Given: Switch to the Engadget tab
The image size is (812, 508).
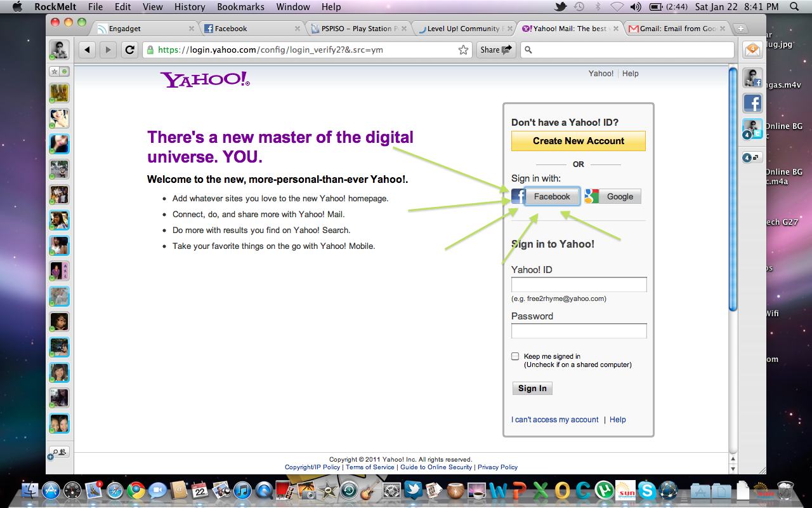Looking at the screenshot, I should point(146,29).
